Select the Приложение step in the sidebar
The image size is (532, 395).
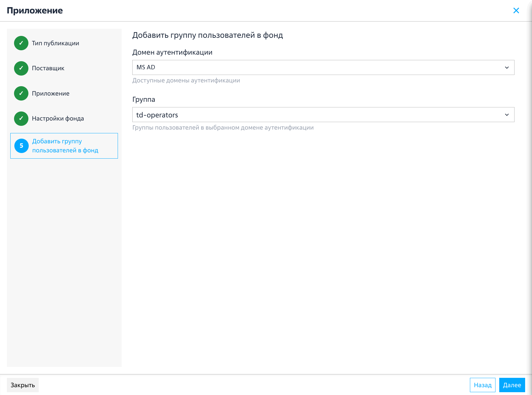pos(51,93)
